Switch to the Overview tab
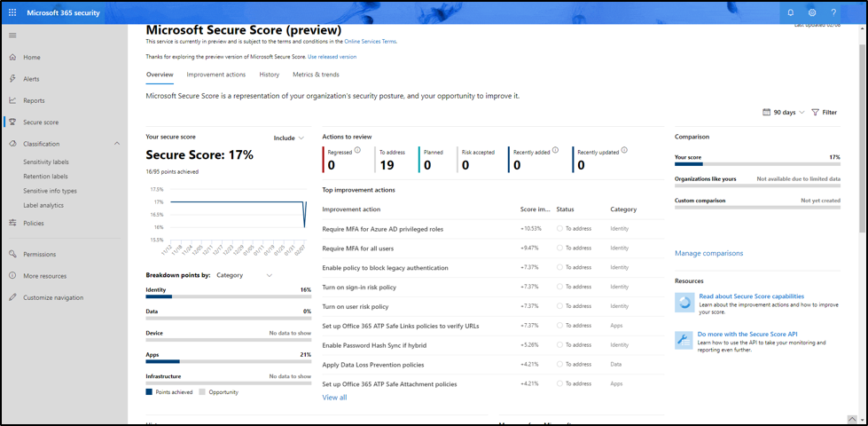Viewport: 868px width, 426px height. (x=160, y=75)
